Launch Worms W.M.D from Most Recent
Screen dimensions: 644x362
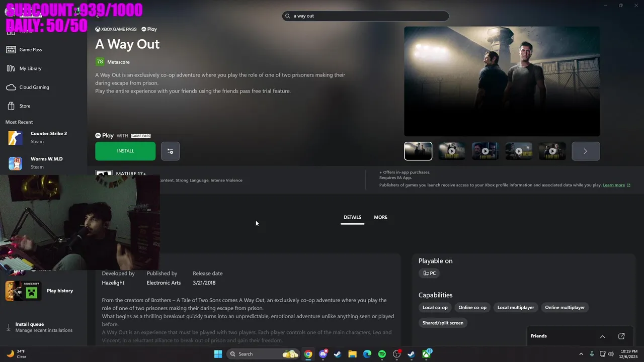tap(44, 163)
